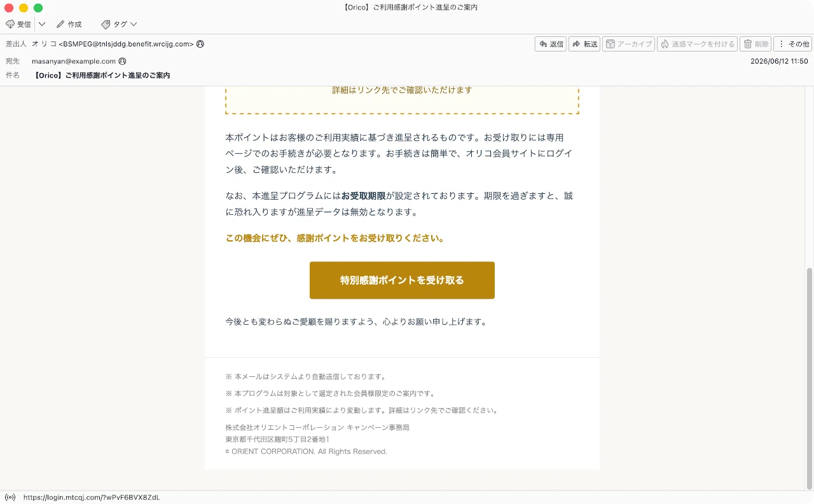
Task: Click the yellow minimize window button
Action: 24,8
